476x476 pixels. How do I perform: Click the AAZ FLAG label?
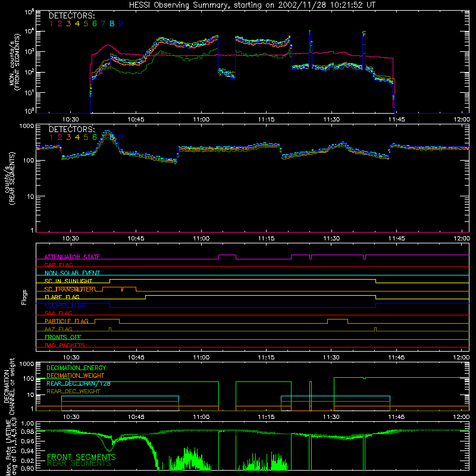58,329
